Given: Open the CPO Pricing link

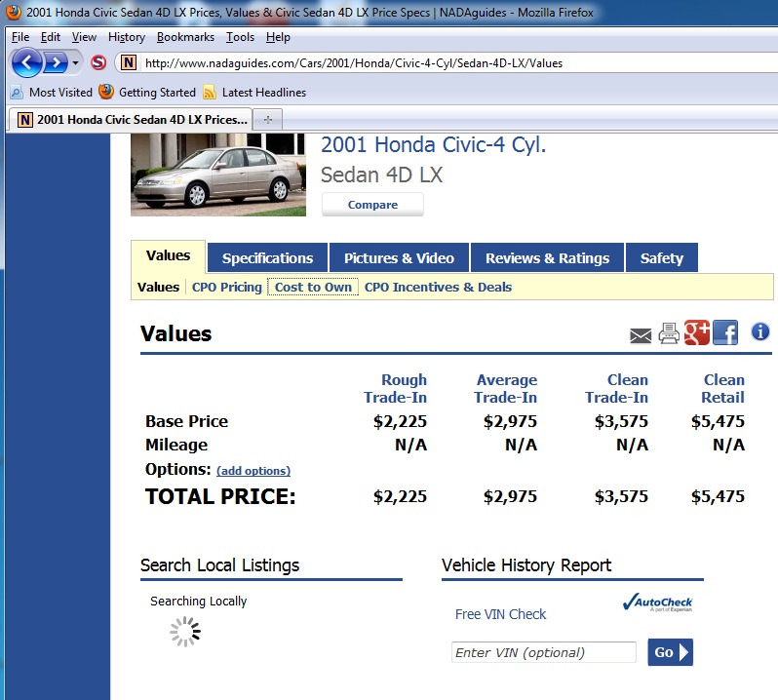Looking at the screenshot, I should coord(227,287).
